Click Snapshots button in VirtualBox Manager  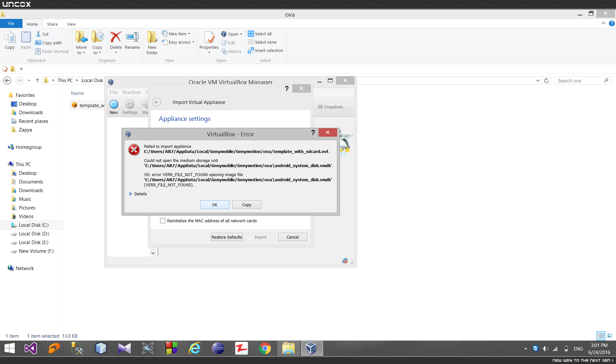click(x=330, y=107)
